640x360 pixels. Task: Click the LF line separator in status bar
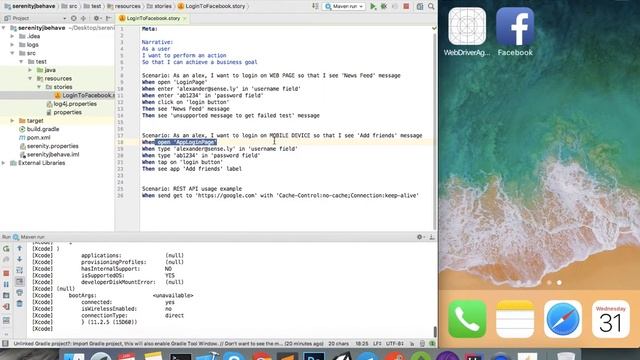[x=377, y=344]
